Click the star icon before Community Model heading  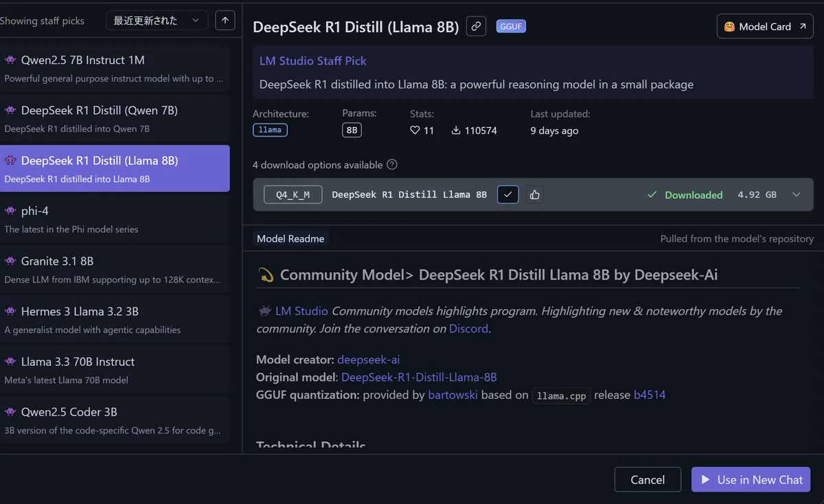point(266,275)
